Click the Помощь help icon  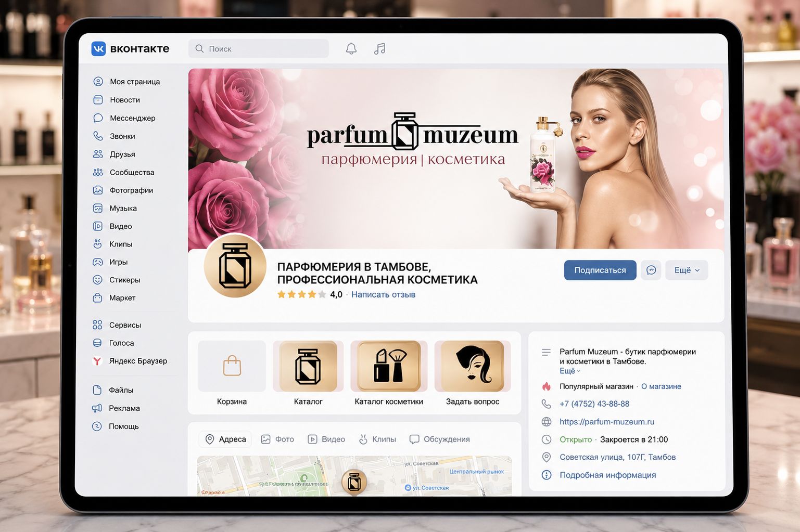pyautogui.click(x=97, y=426)
